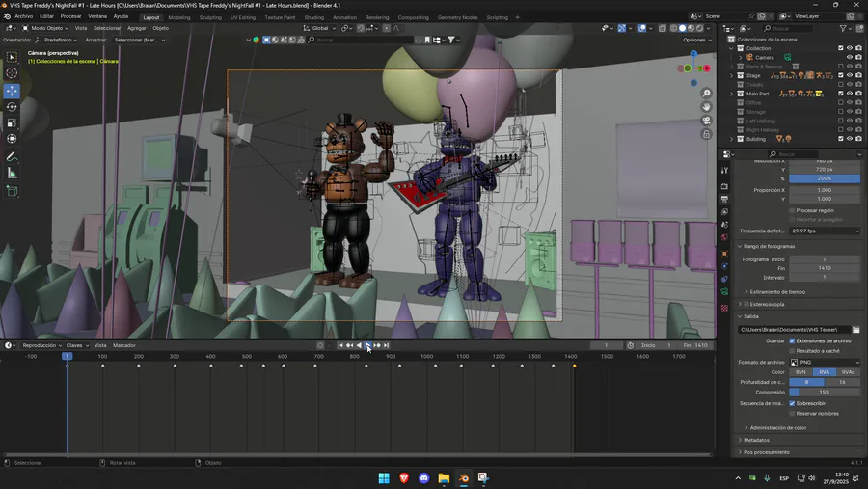
Task: Activate the Scale tool
Action: click(12, 122)
